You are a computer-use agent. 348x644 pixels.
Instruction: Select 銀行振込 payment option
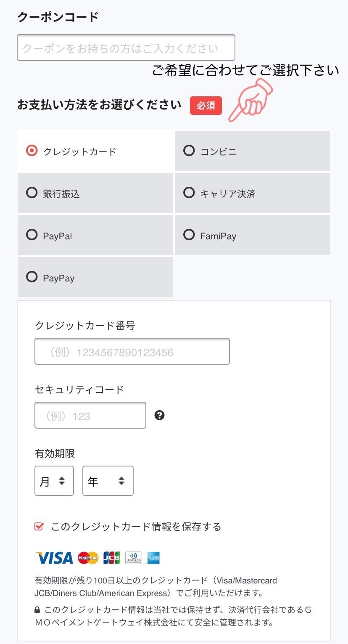pyautogui.click(x=95, y=193)
